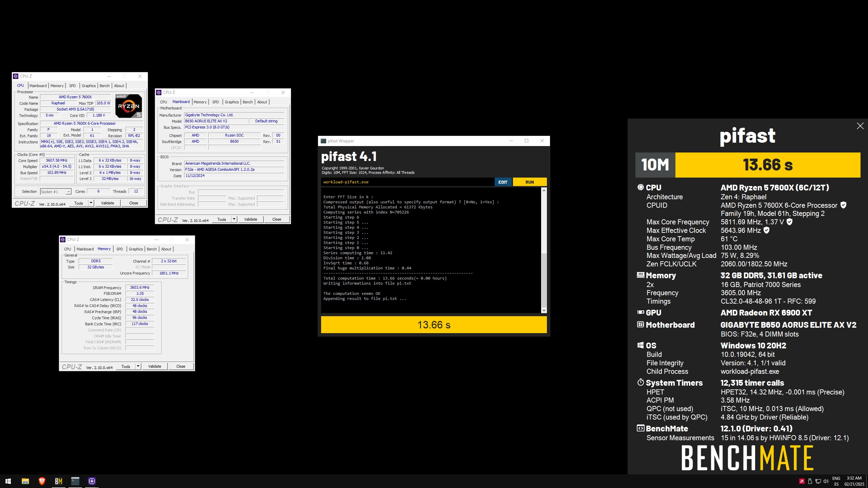Open File Explorer from the taskbar
This screenshot has width=868, height=488.
tap(25, 481)
